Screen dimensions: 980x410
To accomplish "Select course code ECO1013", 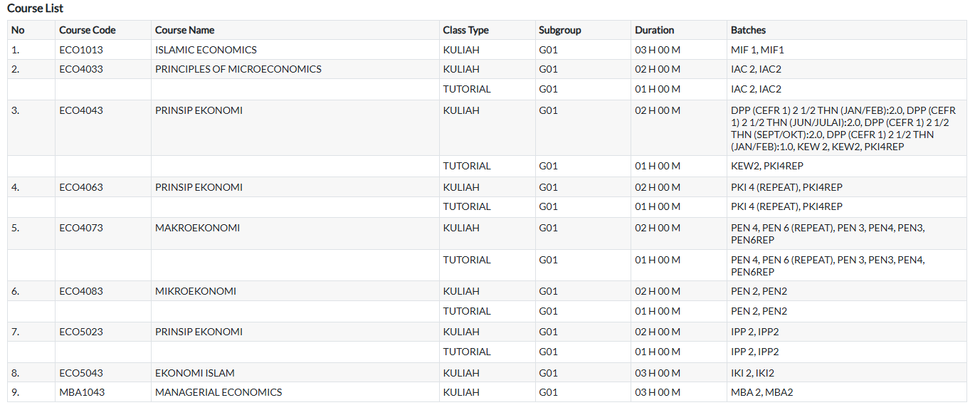I will coord(81,50).
